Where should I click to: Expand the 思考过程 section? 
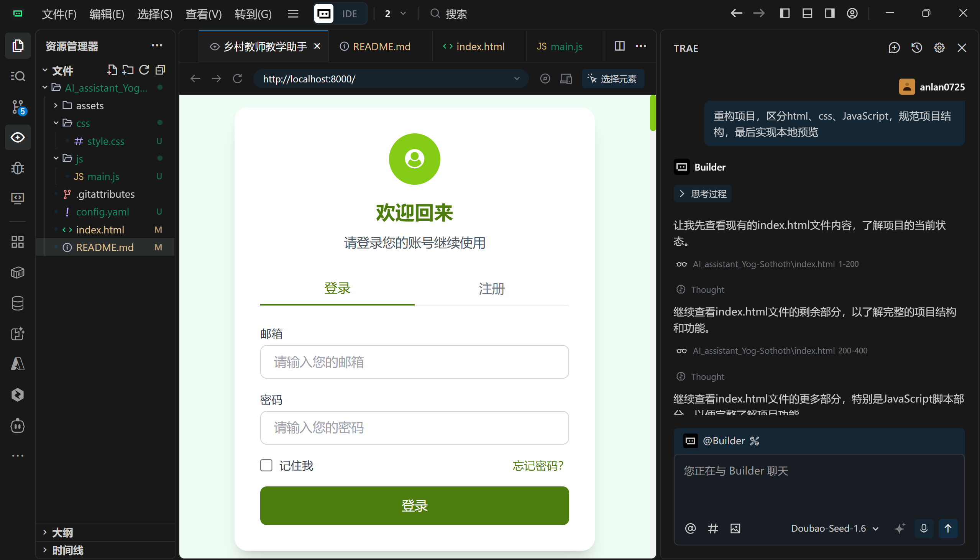703,194
